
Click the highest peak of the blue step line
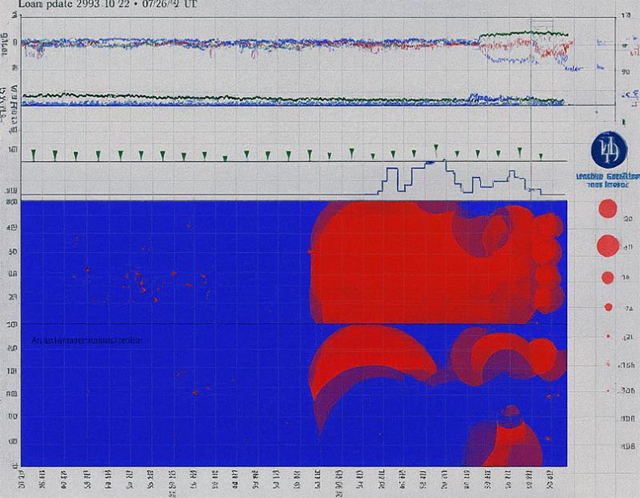tap(438, 162)
